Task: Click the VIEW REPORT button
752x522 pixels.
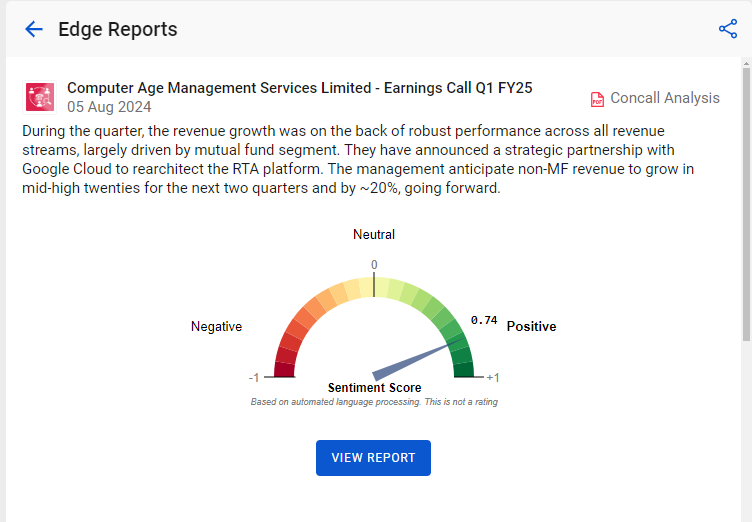Action: coord(373,458)
